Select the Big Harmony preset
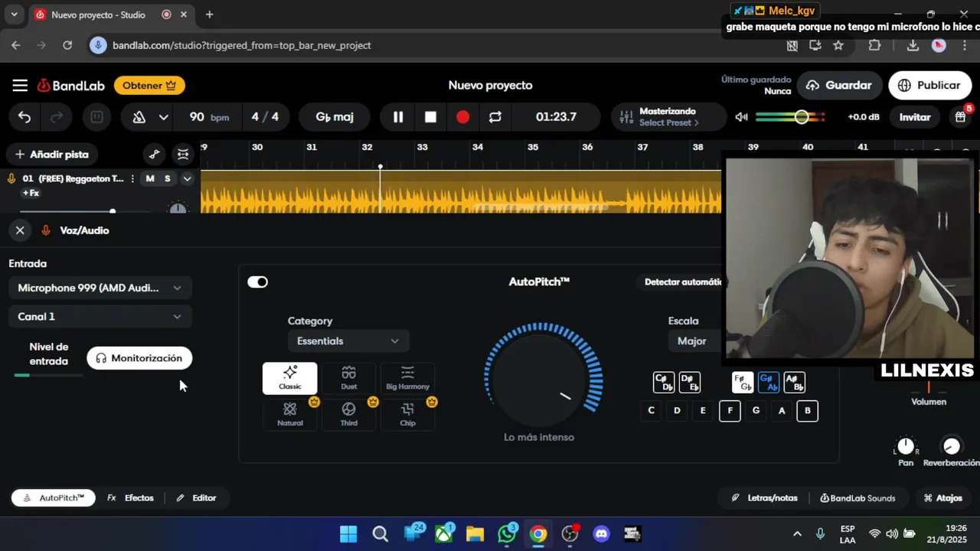 pos(407,378)
